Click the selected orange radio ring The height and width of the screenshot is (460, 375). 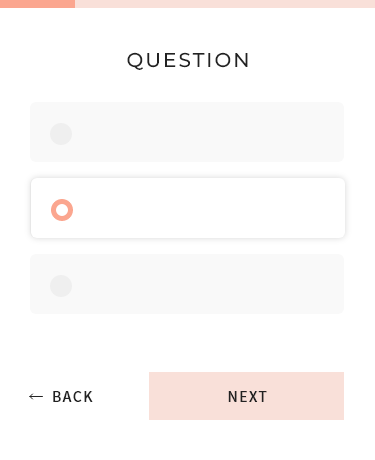tap(62, 210)
